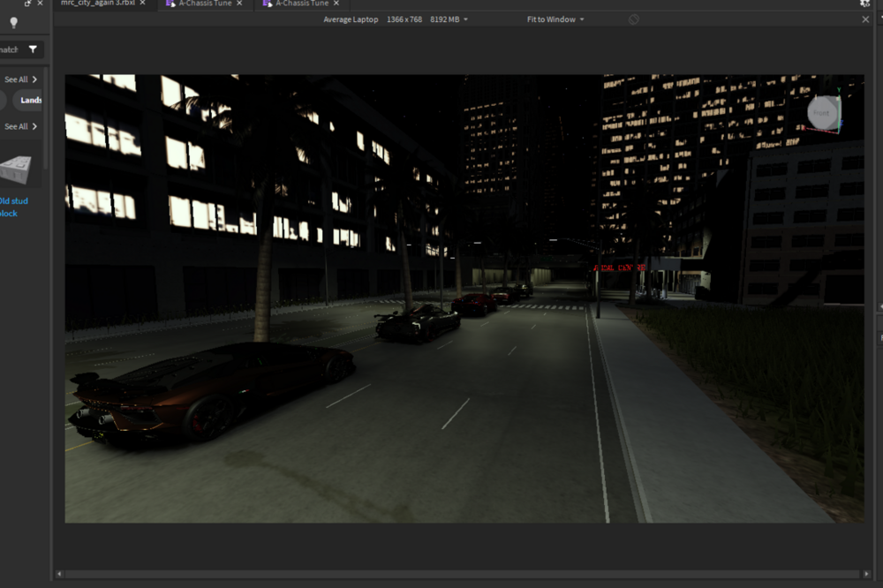The image size is (883, 588).
Task: Click the gear icon in the top-right corner
Action: (x=865, y=4)
